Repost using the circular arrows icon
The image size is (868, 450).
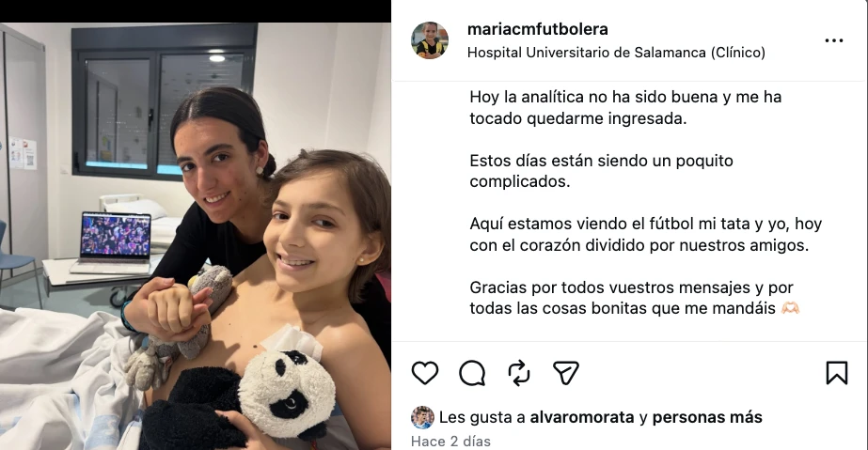click(519, 373)
